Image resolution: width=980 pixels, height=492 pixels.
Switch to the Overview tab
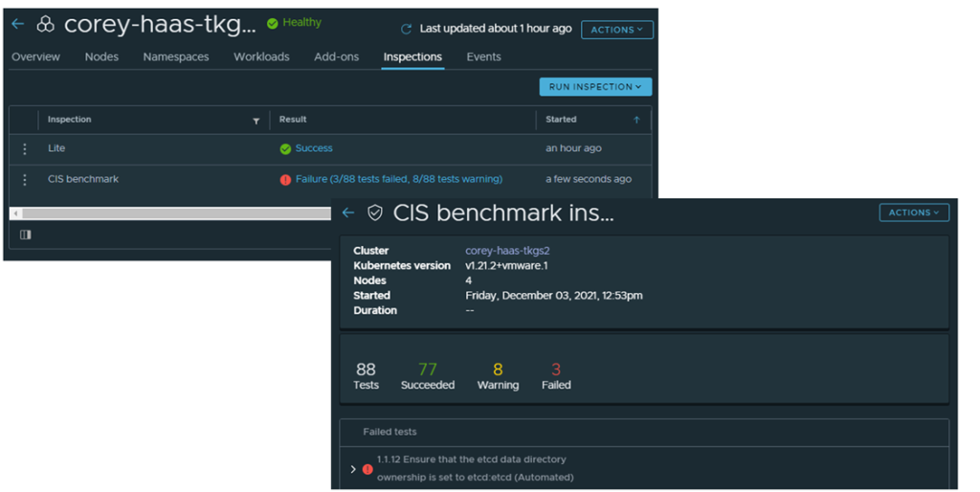pyautogui.click(x=35, y=56)
